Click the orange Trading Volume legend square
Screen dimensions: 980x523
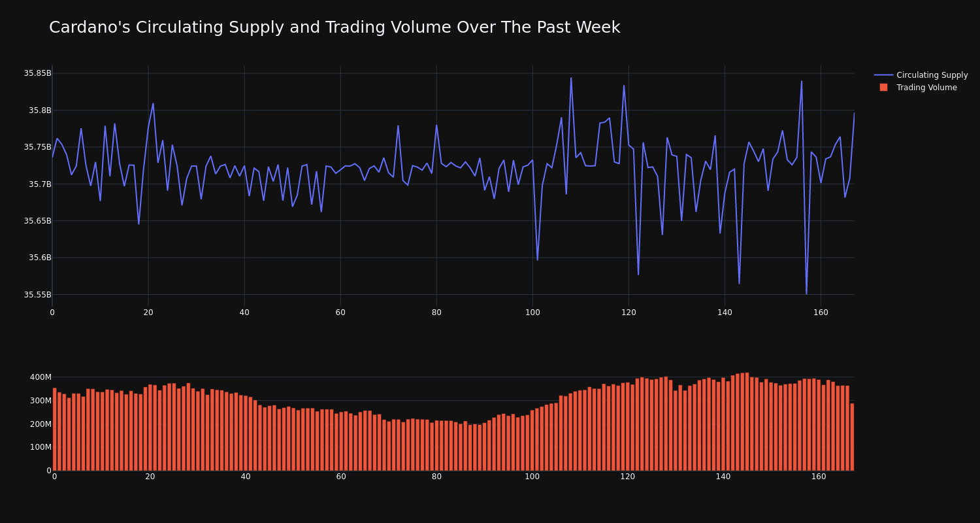click(x=883, y=88)
